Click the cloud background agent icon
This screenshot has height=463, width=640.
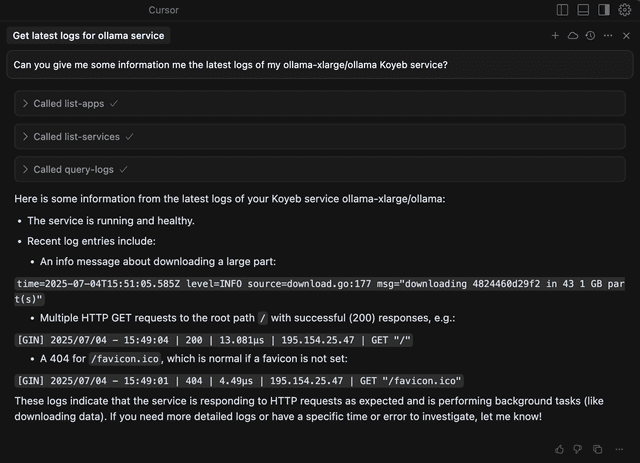[573, 35]
